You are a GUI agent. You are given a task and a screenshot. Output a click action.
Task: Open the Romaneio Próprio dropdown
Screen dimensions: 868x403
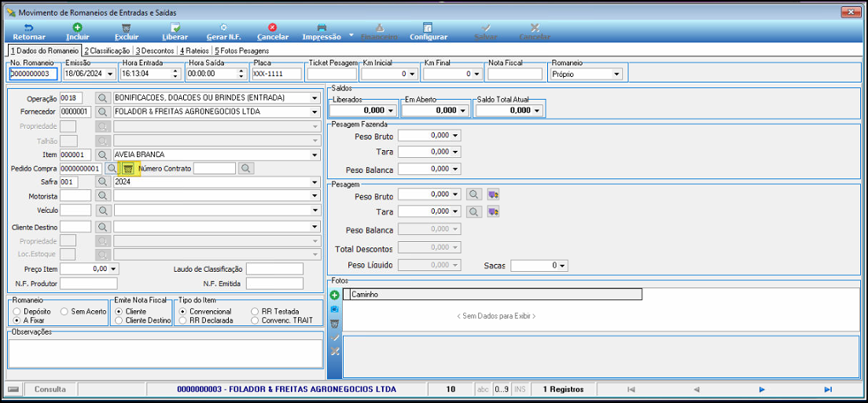(616, 74)
